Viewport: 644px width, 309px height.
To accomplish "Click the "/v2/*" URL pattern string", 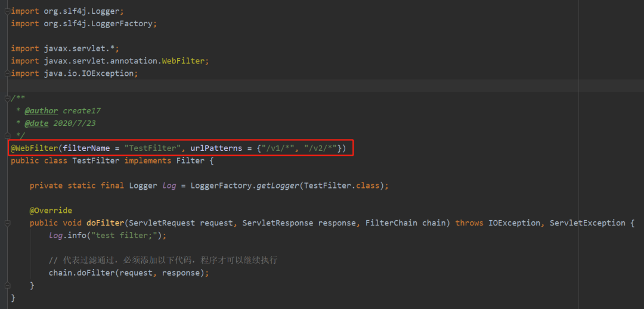I will pyautogui.click(x=320, y=148).
